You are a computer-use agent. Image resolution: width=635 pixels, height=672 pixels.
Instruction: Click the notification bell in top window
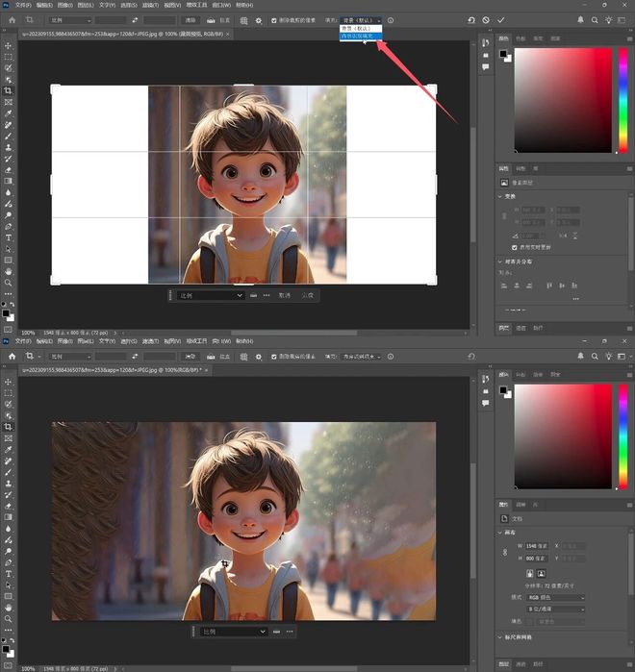[580, 20]
